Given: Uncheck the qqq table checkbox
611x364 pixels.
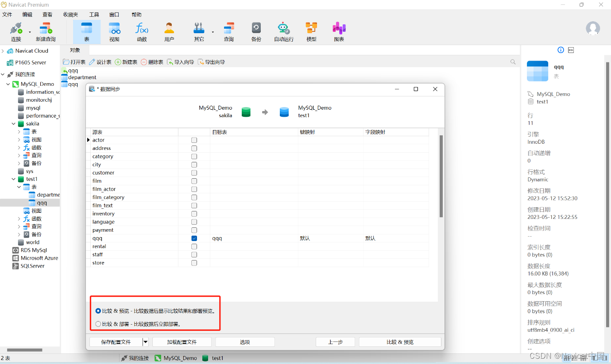Looking at the screenshot, I should tap(194, 238).
